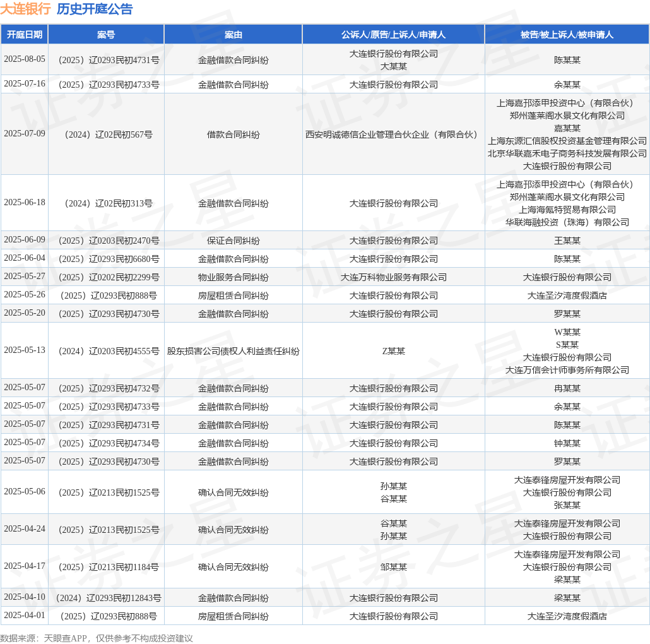Click date cell 2025-05-26
The image size is (650, 644).
[25, 294]
